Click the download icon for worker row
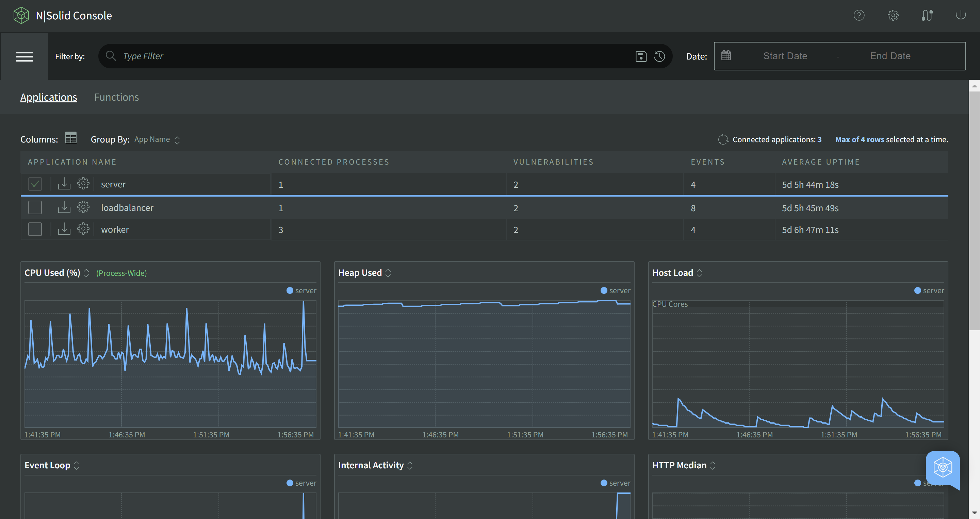The width and height of the screenshot is (980, 519). [64, 229]
